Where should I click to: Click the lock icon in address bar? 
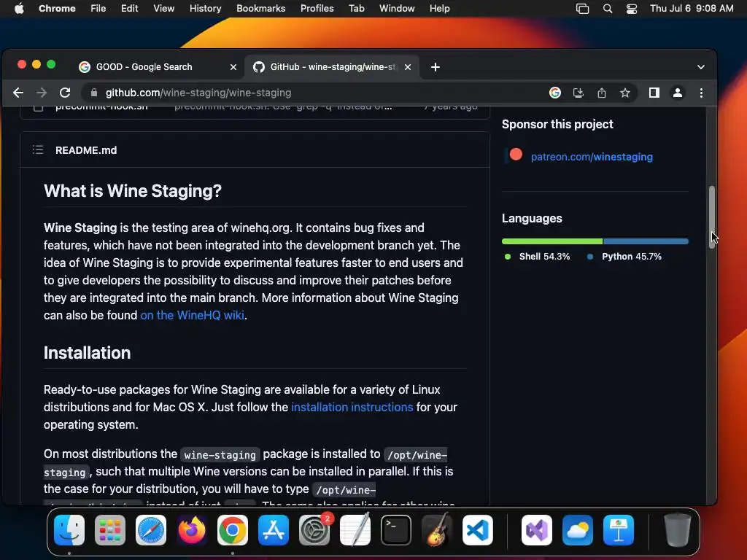pos(94,93)
